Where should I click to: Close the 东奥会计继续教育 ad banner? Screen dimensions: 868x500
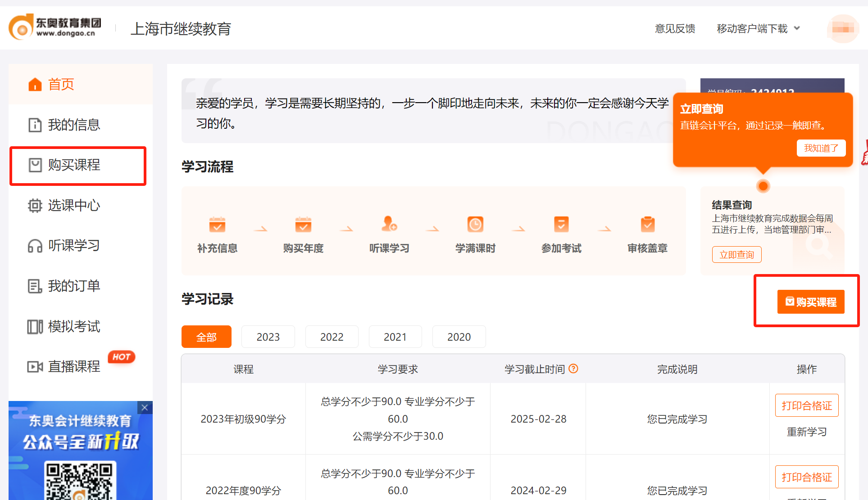click(145, 408)
